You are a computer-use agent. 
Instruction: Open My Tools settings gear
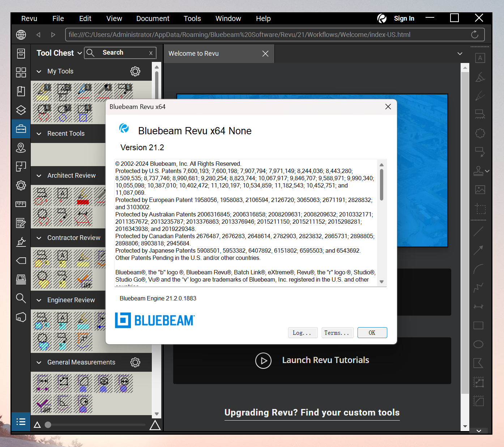tap(135, 71)
